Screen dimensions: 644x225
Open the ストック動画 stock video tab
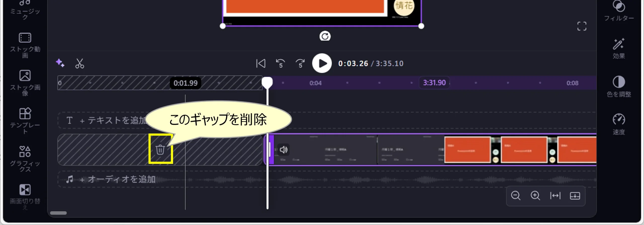(25, 45)
